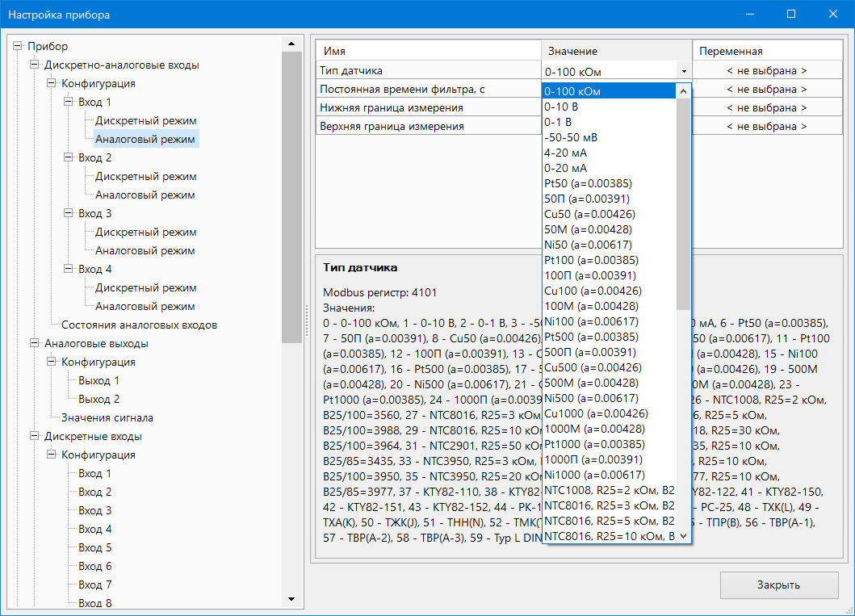The height and width of the screenshot is (616, 855).
Task: Open the Тип датчика combo box arrow
Action: [684, 71]
